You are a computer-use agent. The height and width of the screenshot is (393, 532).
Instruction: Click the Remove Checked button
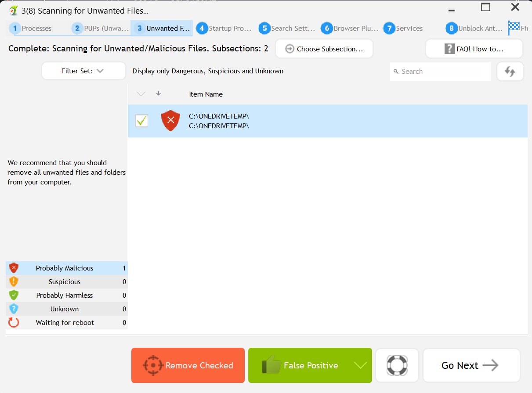[188, 365]
